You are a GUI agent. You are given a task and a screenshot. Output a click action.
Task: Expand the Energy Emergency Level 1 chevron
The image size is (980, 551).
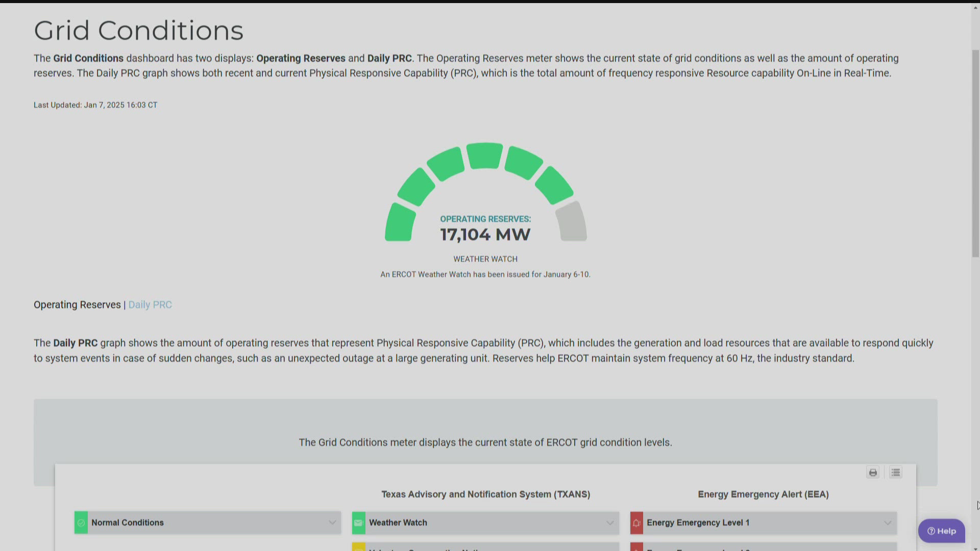pyautogui.click(x=888, y=522)
